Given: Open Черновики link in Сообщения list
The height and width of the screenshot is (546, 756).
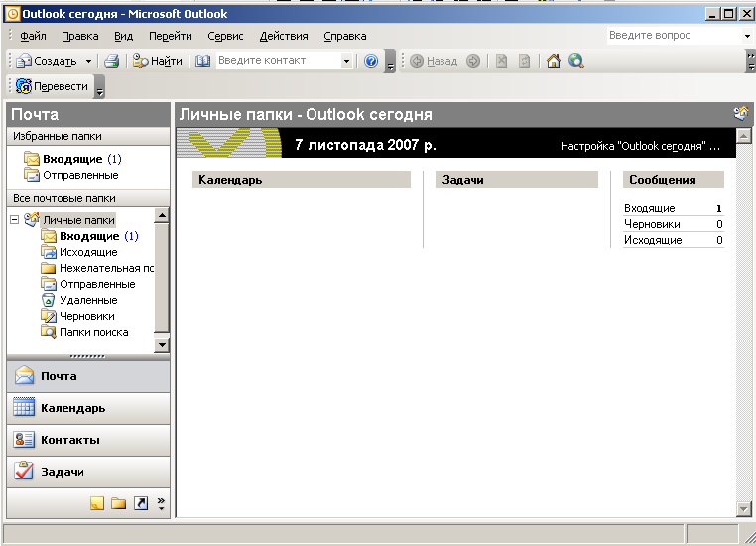Looking at the screenshot, I should coord(652,224).
